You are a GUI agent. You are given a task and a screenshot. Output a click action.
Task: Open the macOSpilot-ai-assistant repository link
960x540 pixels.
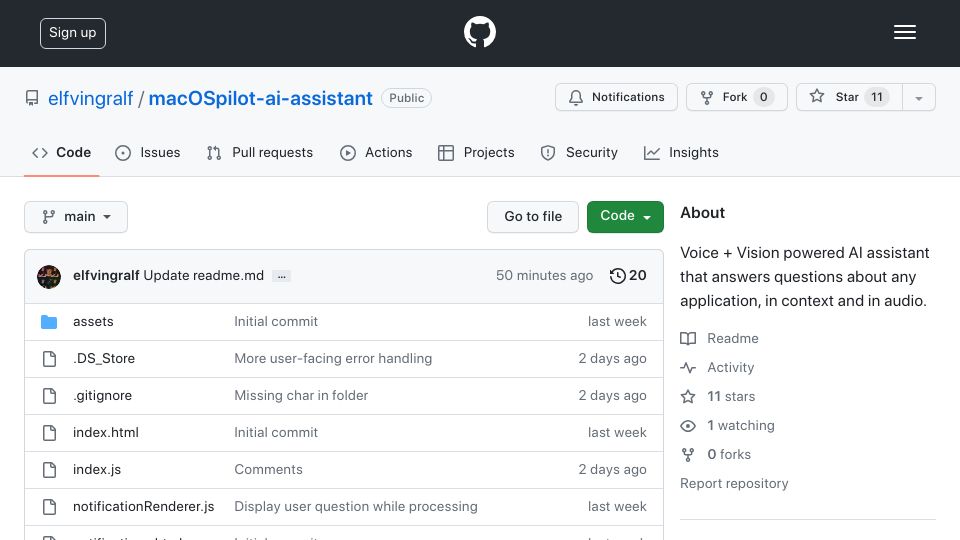click(260, 98)
